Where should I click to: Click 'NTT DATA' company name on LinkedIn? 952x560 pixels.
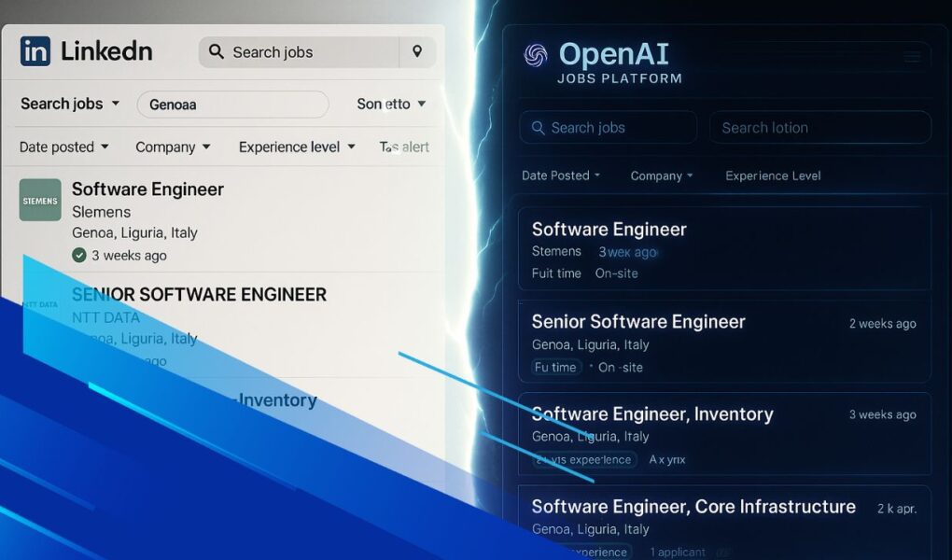[105, 317]
